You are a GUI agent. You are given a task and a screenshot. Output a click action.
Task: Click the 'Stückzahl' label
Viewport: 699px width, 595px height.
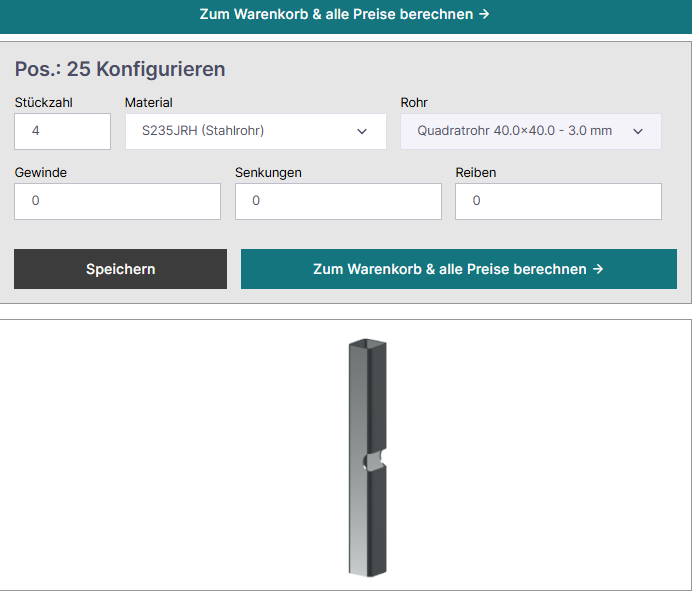44,103
